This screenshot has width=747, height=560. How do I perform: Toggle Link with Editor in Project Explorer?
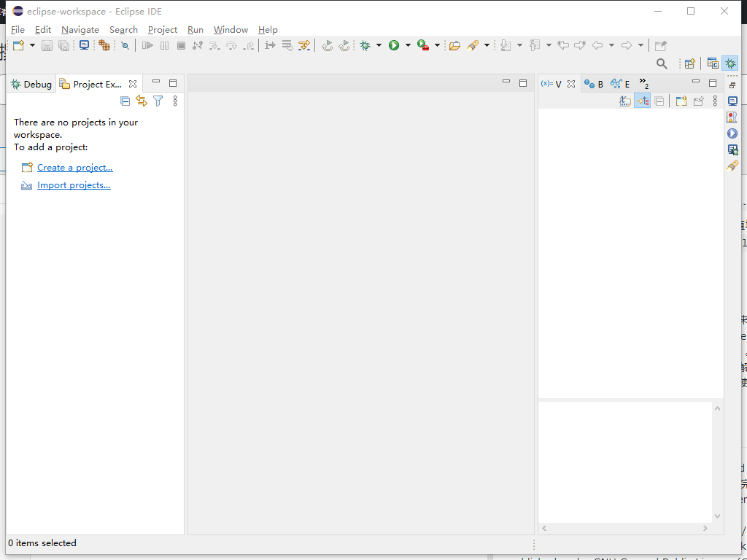142,101
